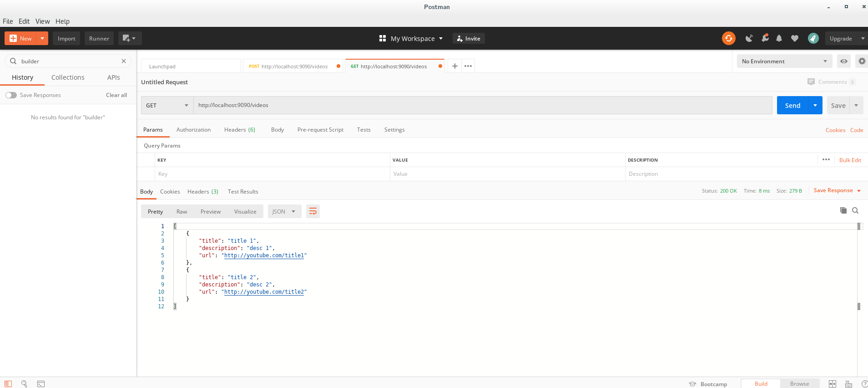Viewport: 868px width, 388px height.
Task: Open the Save button dropdown arrow
Action: click(x=856, y=105)
